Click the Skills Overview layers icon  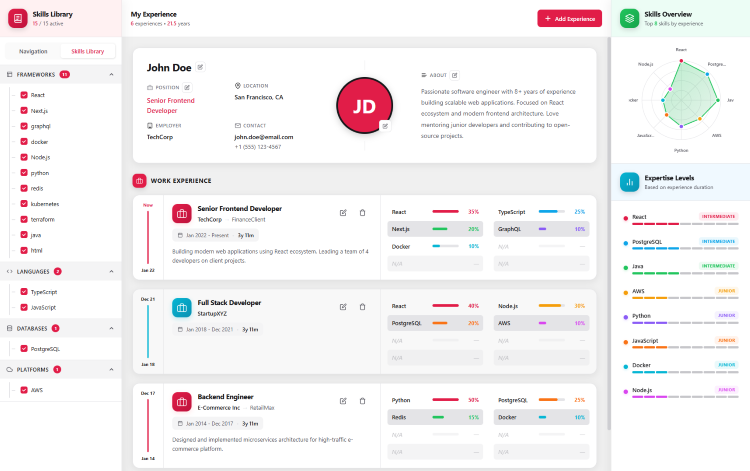click(629, 18)
